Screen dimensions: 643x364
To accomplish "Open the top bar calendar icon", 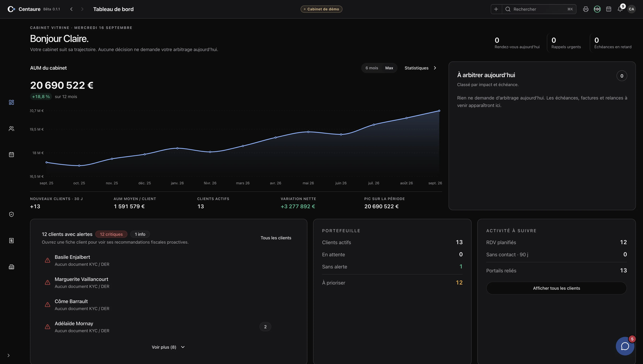I will [609, 9].
